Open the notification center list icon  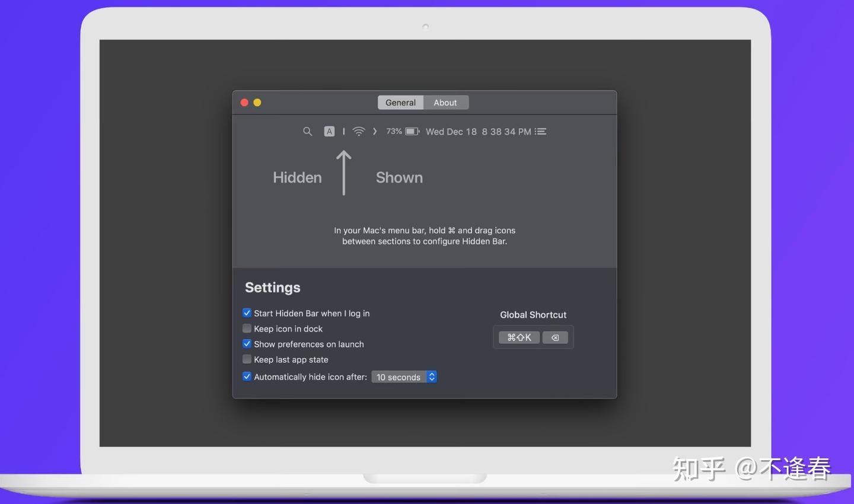pos(540,132)
